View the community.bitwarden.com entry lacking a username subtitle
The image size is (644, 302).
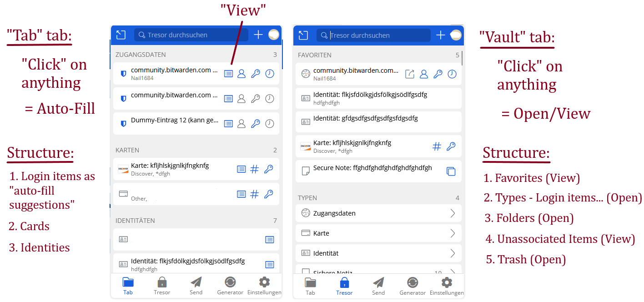(228, 98)
